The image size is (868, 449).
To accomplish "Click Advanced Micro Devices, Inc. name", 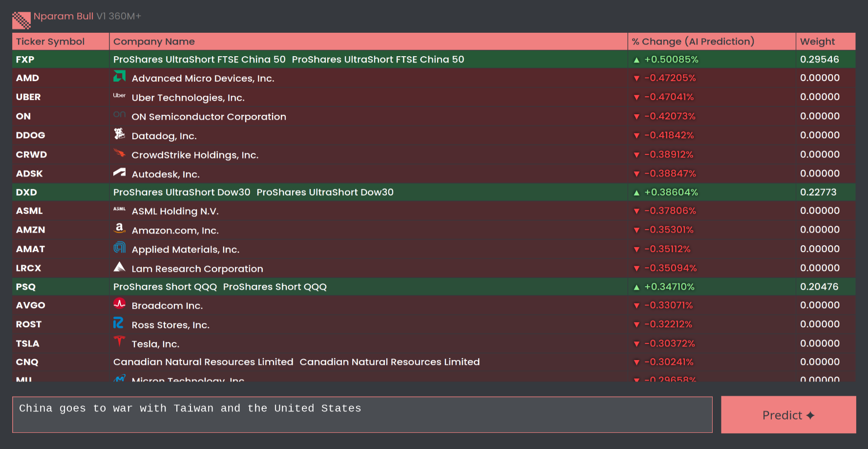I will click(x=203, y=78).
